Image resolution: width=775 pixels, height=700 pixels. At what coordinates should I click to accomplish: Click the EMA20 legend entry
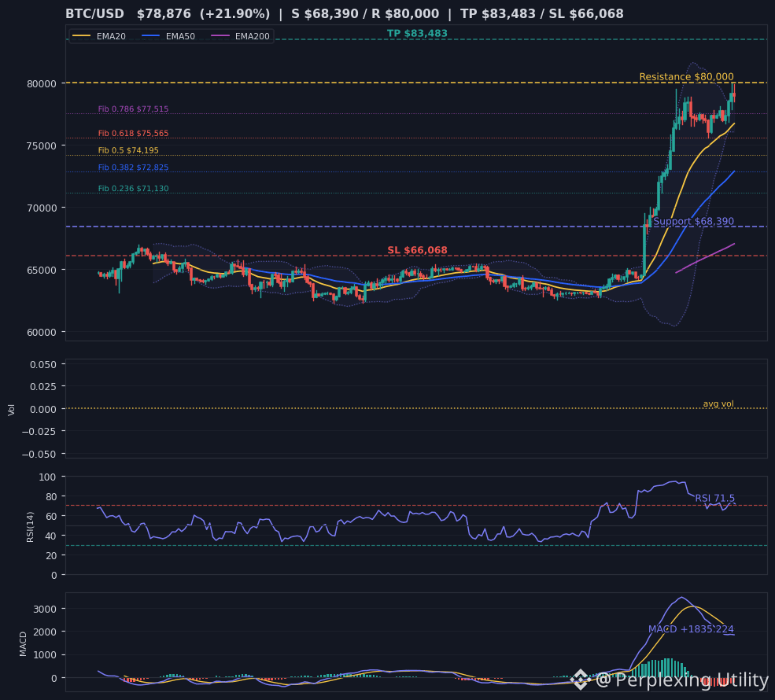pyautogui.click(x=99, y=36)
